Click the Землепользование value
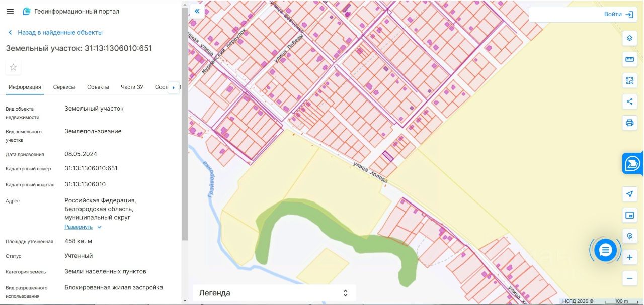 coord(93,131)
